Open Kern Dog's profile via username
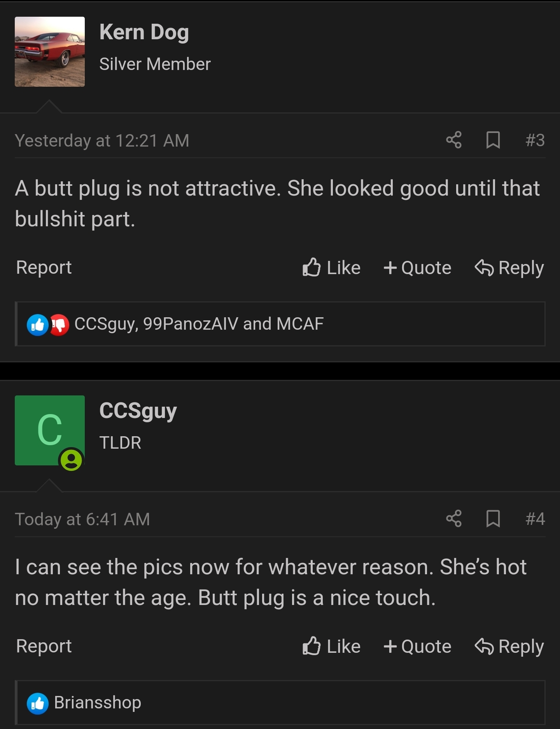560x729 pixels. [x=144, y=33]
